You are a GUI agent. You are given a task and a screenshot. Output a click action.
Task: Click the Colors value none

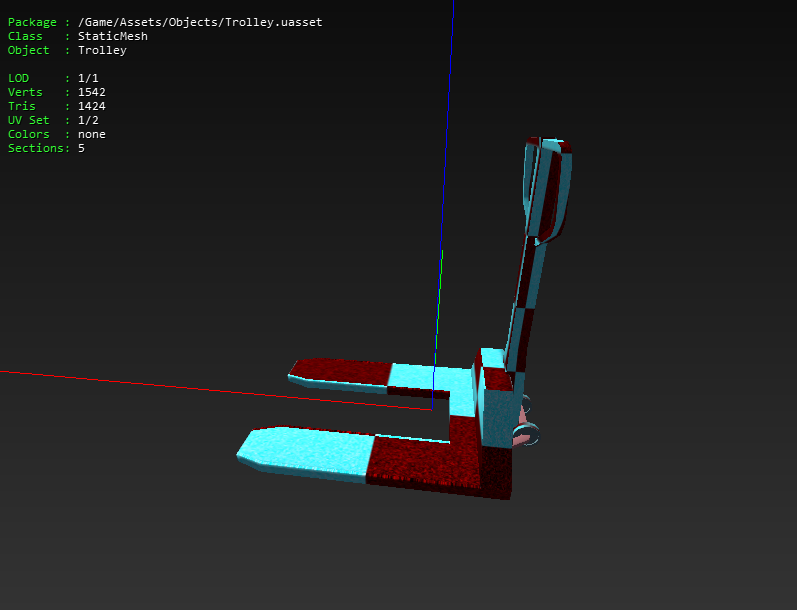pos(91,134)
